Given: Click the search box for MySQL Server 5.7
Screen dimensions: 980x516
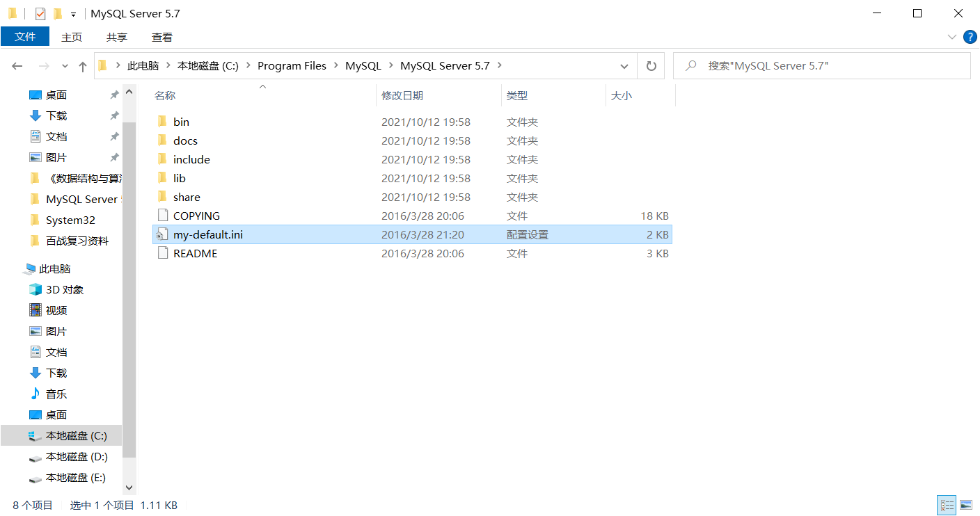Looking at the screenshot, I should point(822,66).
